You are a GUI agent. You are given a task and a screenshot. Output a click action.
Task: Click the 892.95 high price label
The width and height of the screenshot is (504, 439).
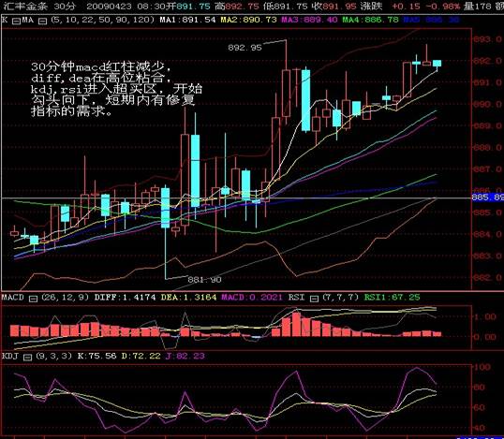[245, 48]
